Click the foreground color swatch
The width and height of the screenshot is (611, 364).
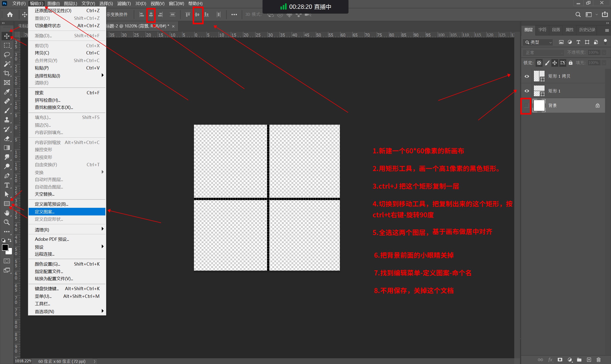click(x=5, y=247)
